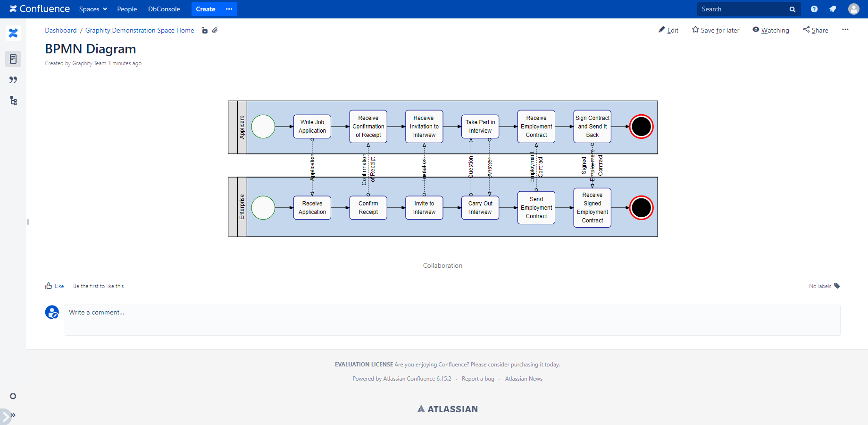
Task: Open the Blog section via quote icon
Action: pos(13,80)
